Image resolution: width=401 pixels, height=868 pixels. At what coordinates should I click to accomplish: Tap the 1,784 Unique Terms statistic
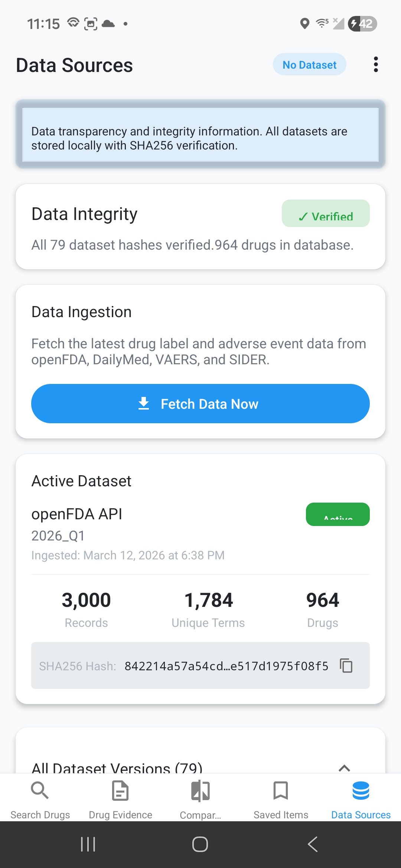tap(208, 608)
